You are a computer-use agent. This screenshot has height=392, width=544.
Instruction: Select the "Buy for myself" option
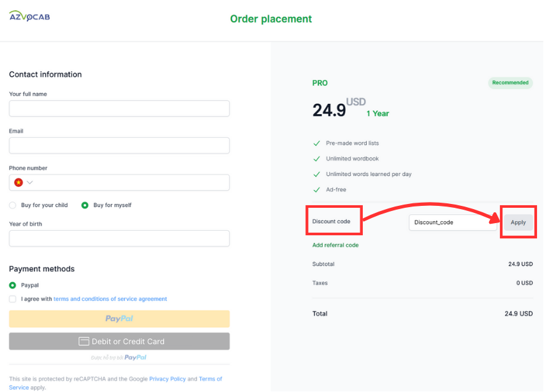click(x=86, y=205)
